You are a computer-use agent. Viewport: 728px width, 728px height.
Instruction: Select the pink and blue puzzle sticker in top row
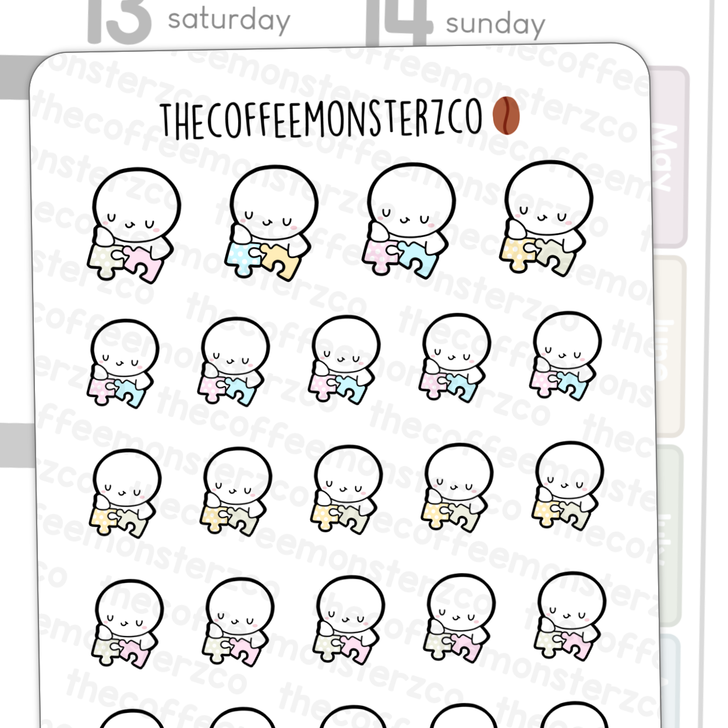[x=409, y=220]
